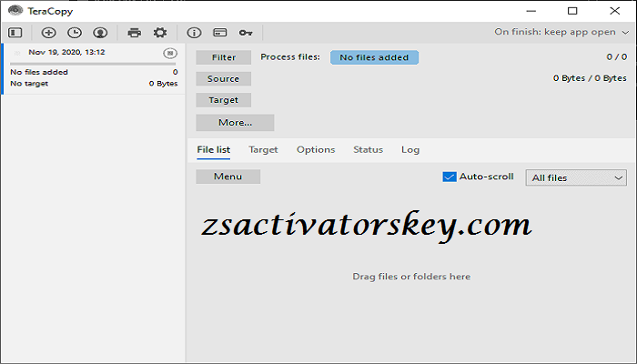Open the Log tab

point(410,150)
